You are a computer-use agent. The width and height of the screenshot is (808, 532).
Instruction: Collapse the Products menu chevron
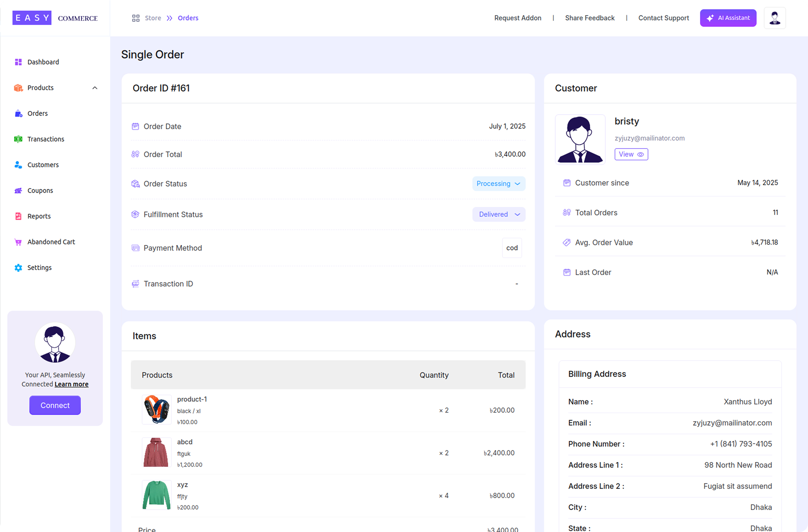[95, 88]
